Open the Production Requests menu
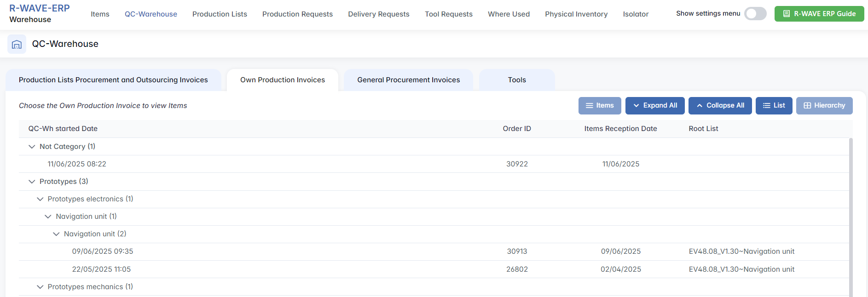The width and height of the screenshot is (868, 297). tap(297, 14)
